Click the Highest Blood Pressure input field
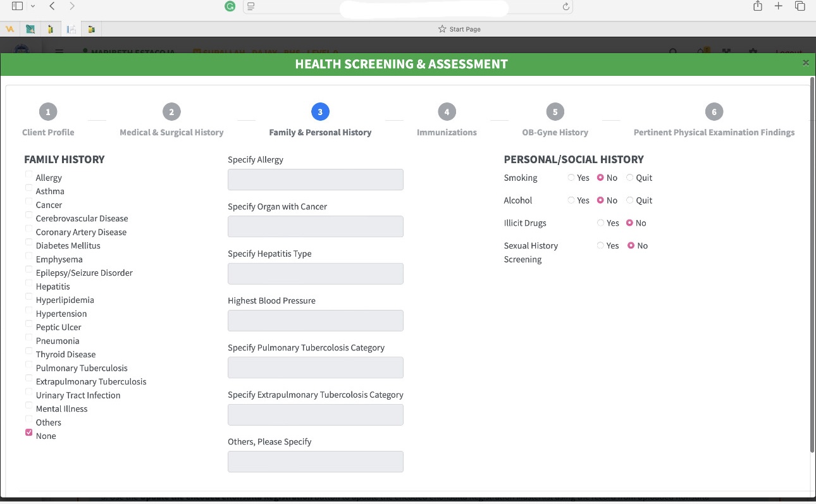The image size is (816, 504). coord(315,321)
